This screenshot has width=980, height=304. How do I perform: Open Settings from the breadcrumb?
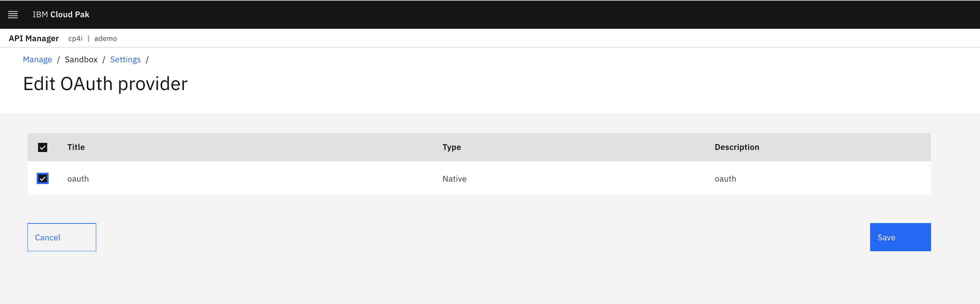125,59
